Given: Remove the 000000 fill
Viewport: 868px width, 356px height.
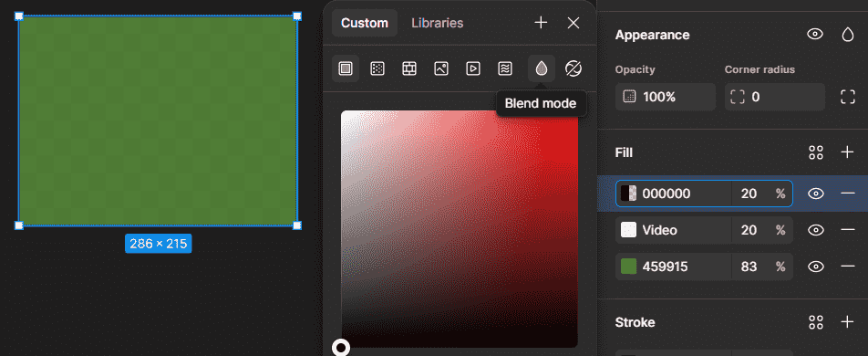Looking at the screenshot, I should coord(848,194).
